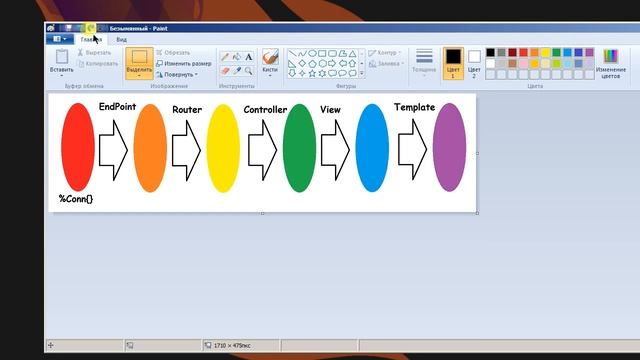The width and height of the screenshot is (640, 360).
Task: Open the Повернуть rotate dropdown
Action: coord(178,75)
